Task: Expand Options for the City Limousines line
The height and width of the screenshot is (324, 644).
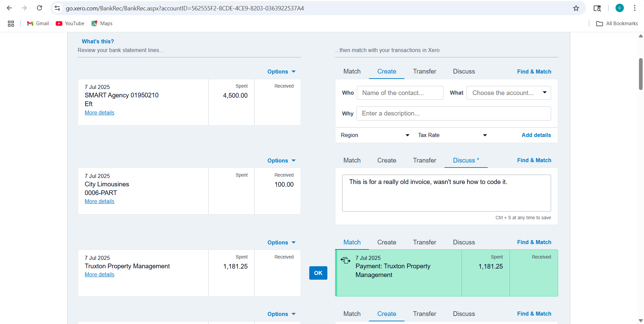Action: point(281,160)
